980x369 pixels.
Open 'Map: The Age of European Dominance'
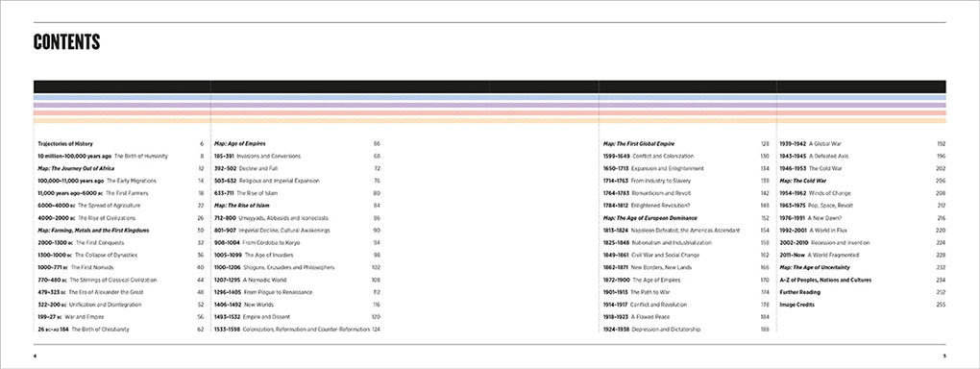click(x=650, y=218)
